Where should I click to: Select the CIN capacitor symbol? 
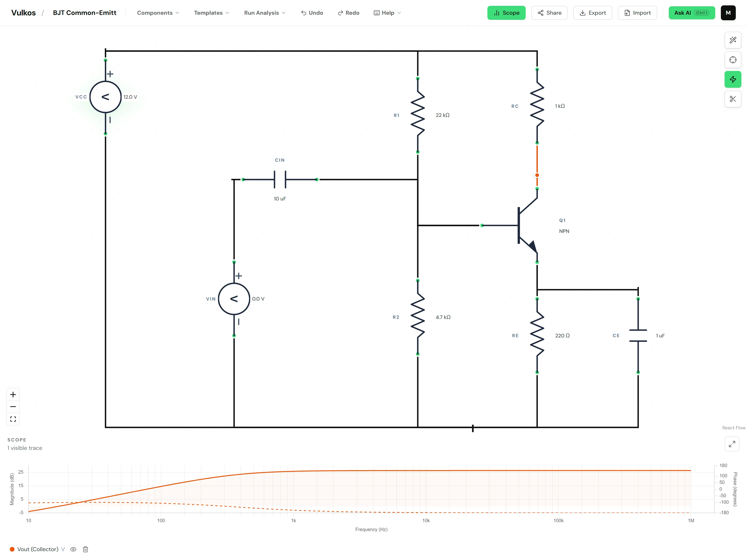click(280, 180)
